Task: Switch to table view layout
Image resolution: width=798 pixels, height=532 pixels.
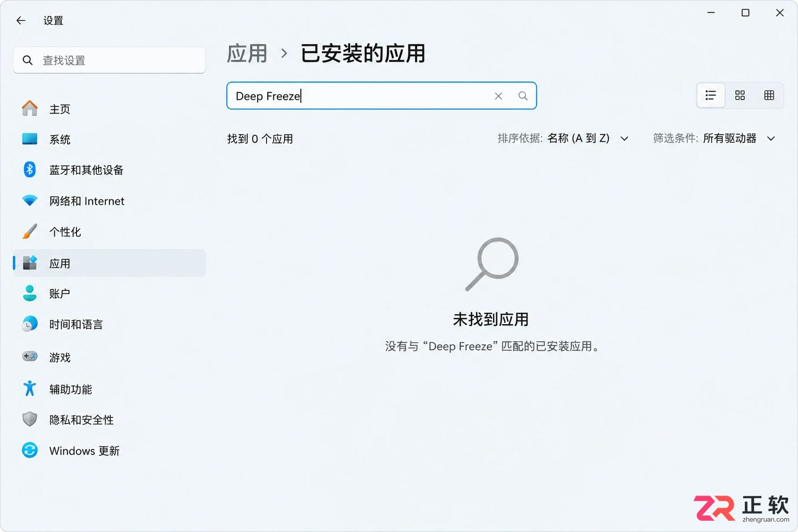Action: (769, 95)
